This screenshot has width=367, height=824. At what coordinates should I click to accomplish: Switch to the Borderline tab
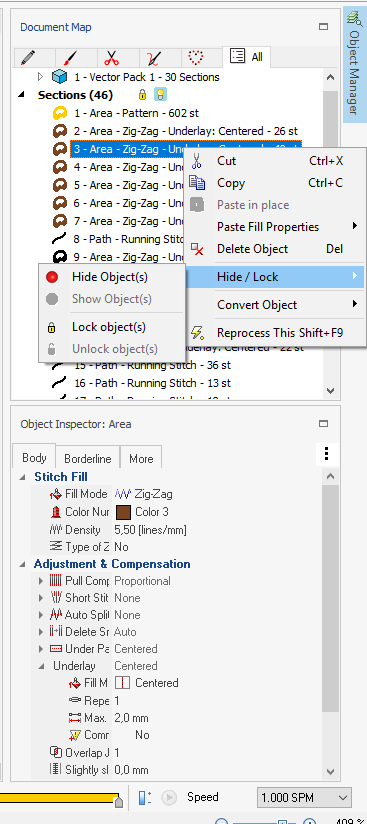(x=88, y=459)
